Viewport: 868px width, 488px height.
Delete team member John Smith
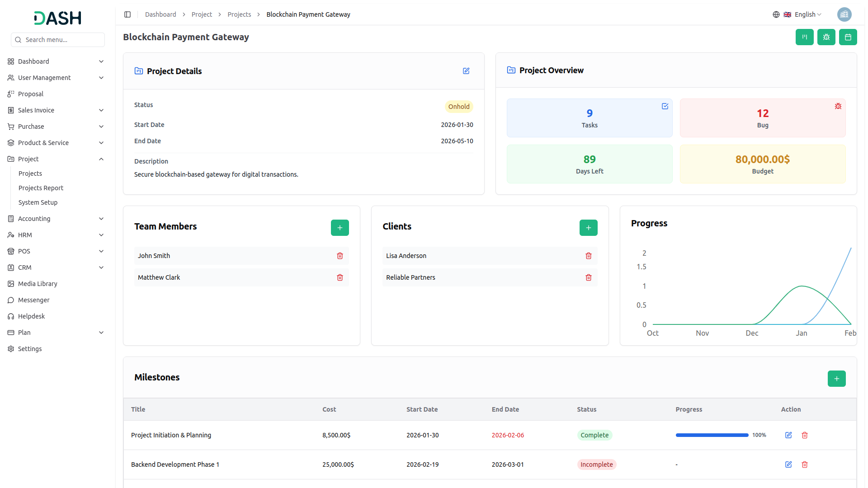pos(340,256)
